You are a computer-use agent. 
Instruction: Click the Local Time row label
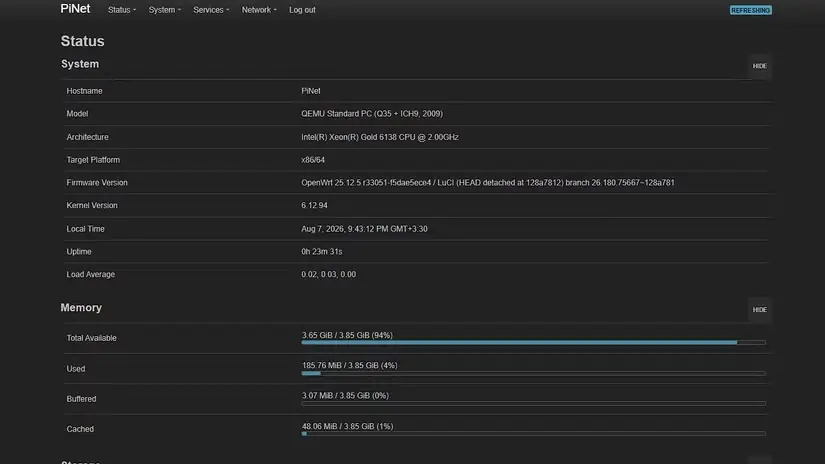85,229
